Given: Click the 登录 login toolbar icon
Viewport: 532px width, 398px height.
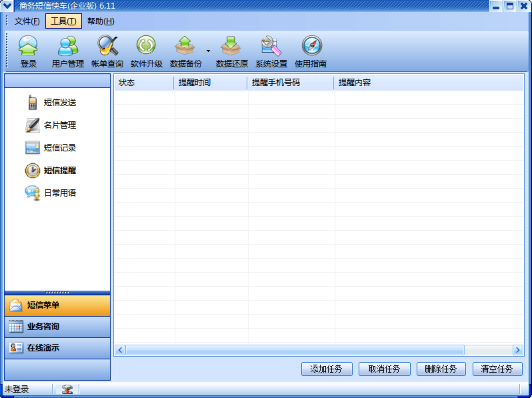Looking at the screenshot, I should coord(28,52).
